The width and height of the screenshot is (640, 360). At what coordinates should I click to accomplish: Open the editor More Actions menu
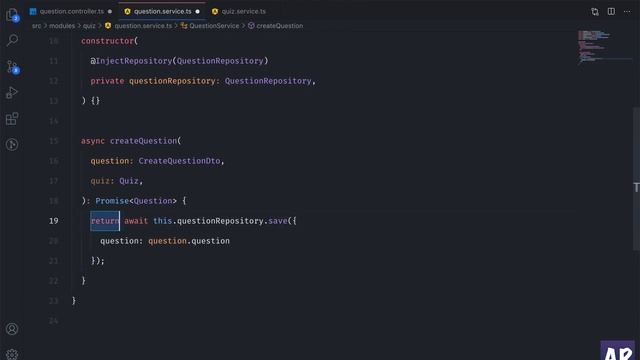(627, 11)
